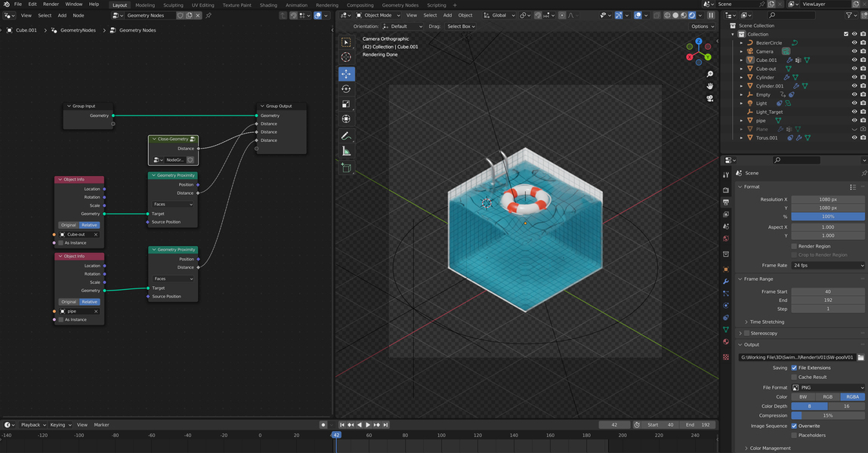Uncheck the Overwrite checkbox

(x=794, y=426)
